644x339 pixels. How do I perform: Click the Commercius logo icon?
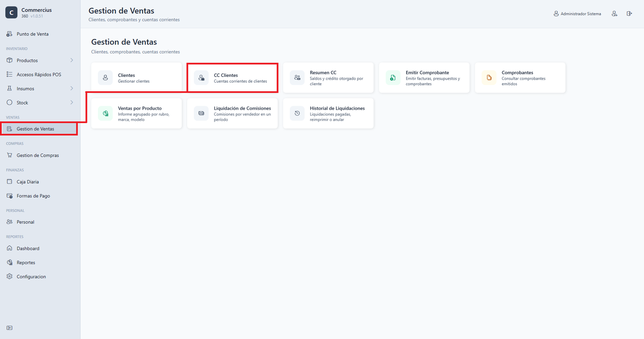[11, 12]
